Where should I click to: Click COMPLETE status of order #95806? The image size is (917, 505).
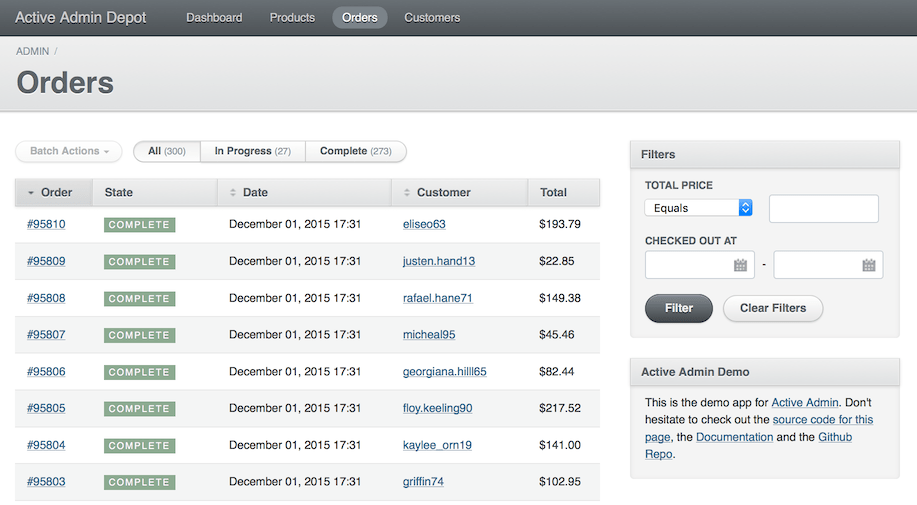[x=139, y=372]
